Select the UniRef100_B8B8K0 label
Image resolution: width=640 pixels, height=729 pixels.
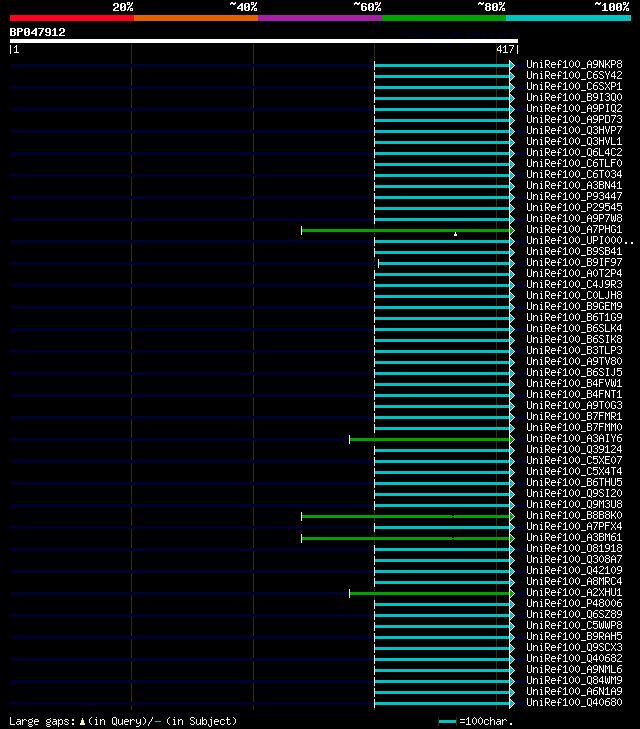(x=574, y=515)
